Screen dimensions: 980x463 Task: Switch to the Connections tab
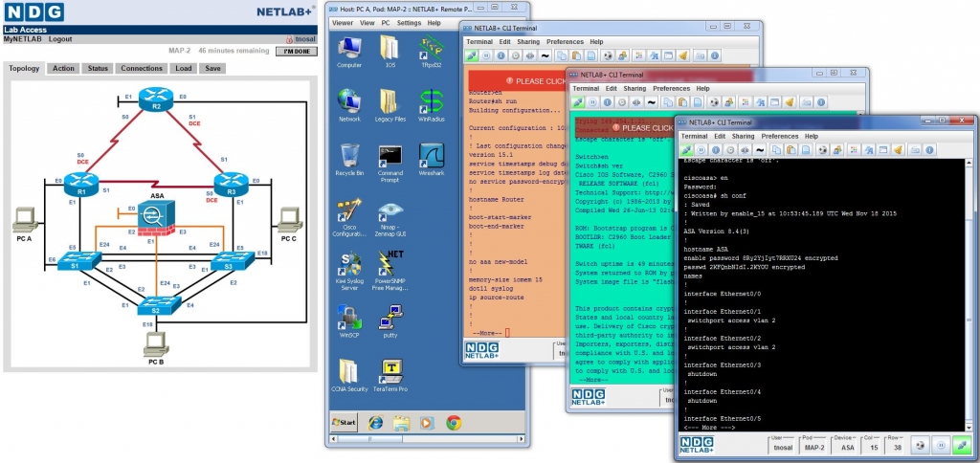tap(142, 69)
